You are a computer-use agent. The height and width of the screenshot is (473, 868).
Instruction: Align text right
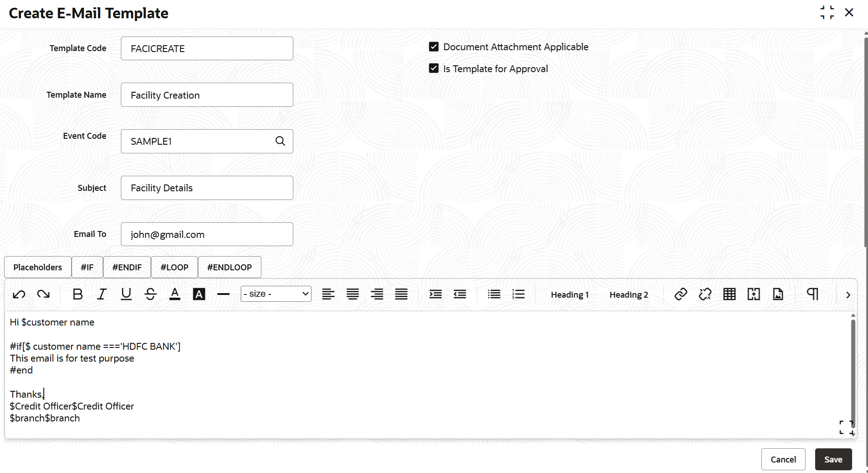click(x=377, y=294)
